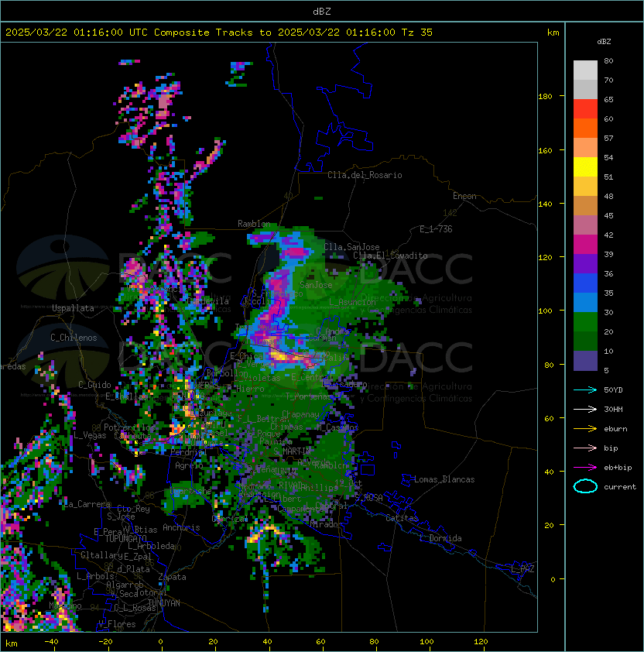Click the 'V_Flores' map label
The width and height of the screenshot is (644, 652).
[x=117, y=624]
